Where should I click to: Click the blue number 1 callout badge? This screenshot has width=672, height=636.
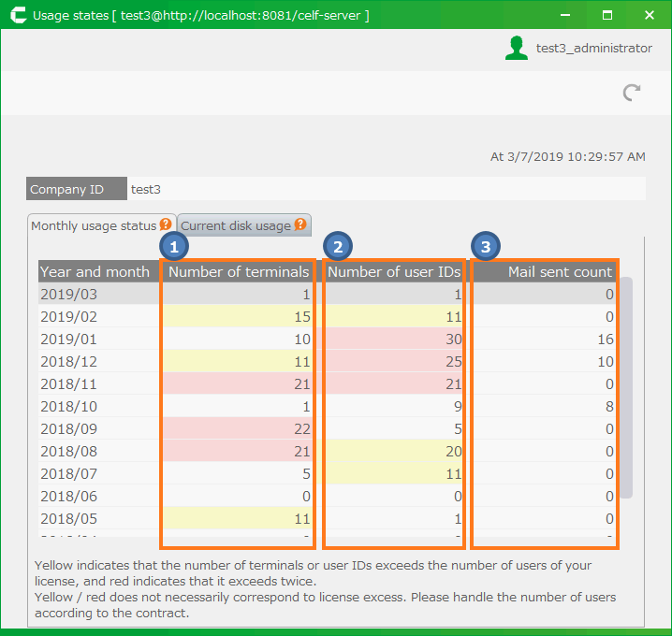[174, 247]
